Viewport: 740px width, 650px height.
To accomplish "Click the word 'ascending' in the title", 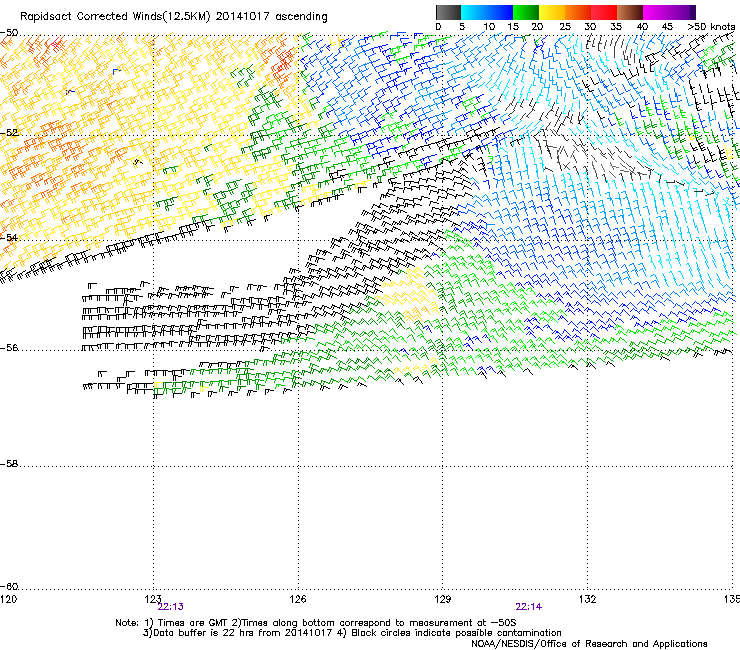I will tap(301, 17).
